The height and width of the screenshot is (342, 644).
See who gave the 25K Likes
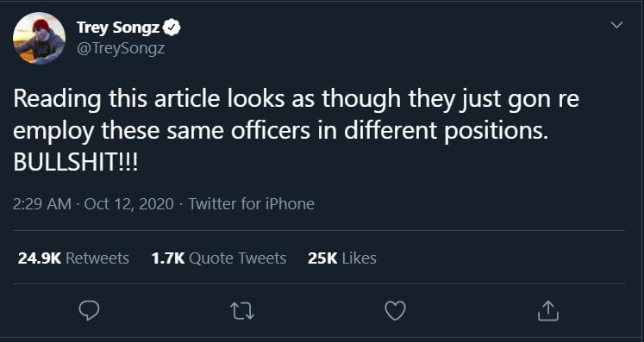click(342, 258)
